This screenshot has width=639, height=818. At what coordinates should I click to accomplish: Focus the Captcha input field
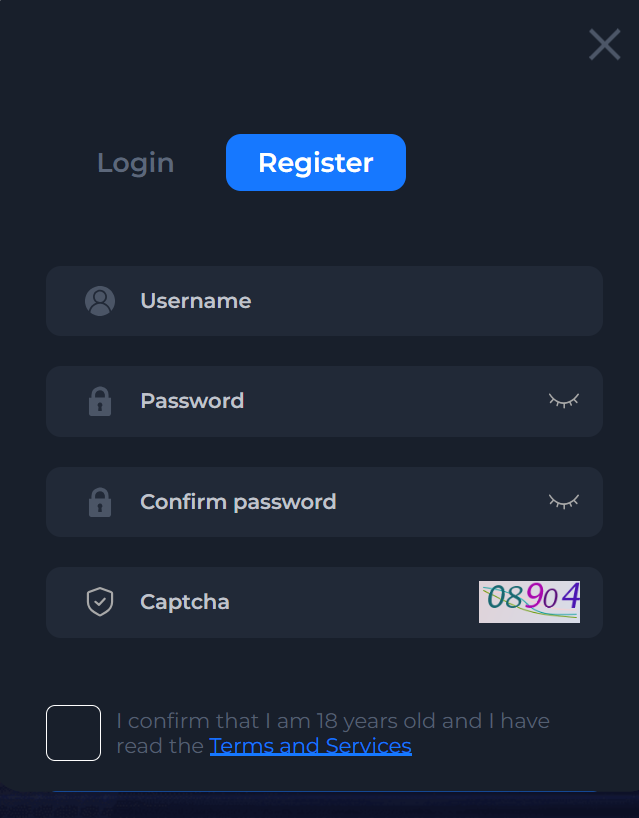click(x=340, y=602)
